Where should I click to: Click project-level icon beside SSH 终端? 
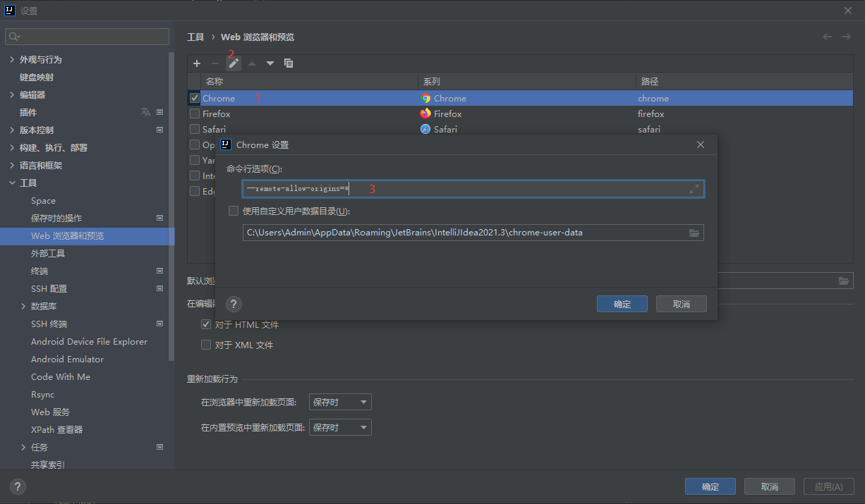[x=160, y=324]
